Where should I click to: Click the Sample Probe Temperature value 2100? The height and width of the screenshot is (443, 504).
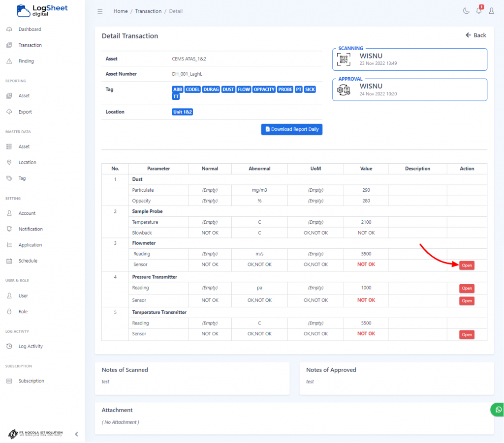[x=366, y=222]
